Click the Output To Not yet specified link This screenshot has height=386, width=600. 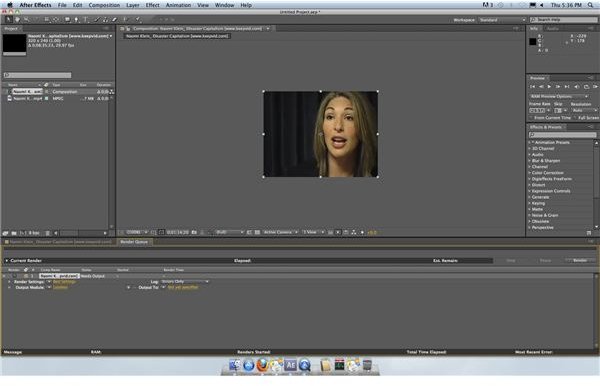pos(183,287)
